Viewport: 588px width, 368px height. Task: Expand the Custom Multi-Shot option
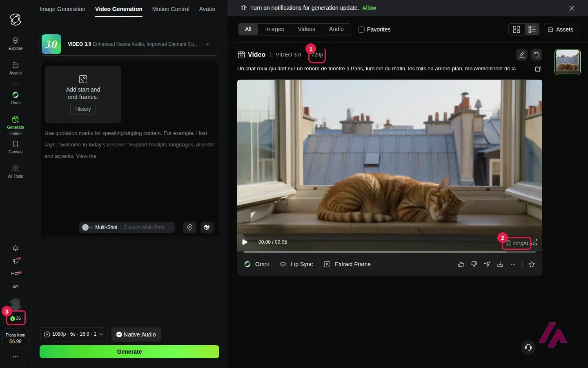click(147, 227)
